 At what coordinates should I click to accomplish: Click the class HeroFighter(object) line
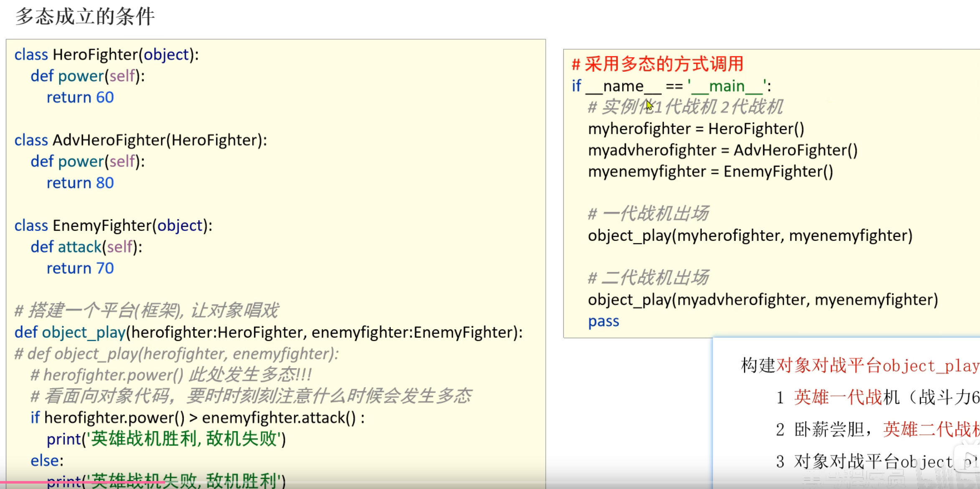(106, 55)
